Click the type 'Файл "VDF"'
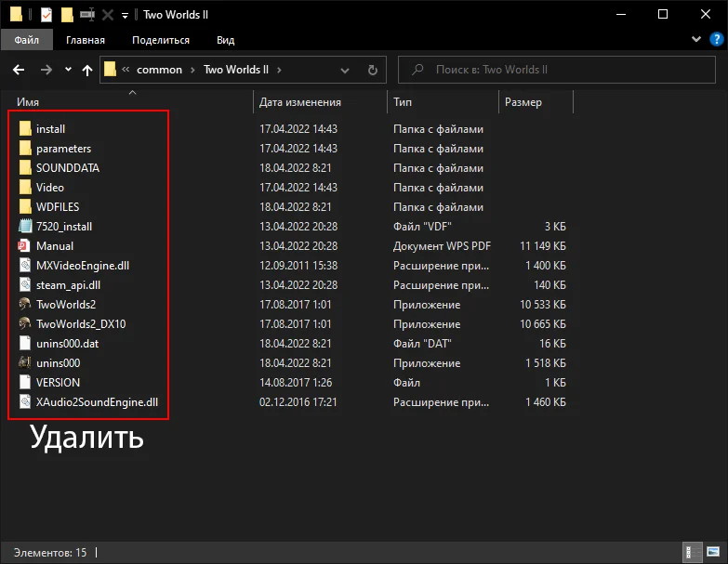The image size is (728, 564). click(422, 227)
